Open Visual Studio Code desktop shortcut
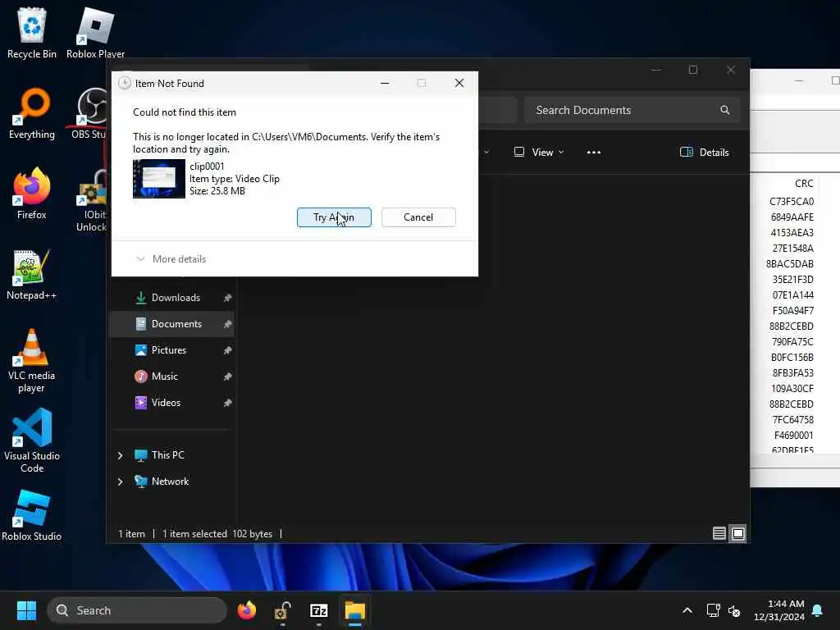The width and height of the screenshot is (840, 630). click(x=32, y=441)
